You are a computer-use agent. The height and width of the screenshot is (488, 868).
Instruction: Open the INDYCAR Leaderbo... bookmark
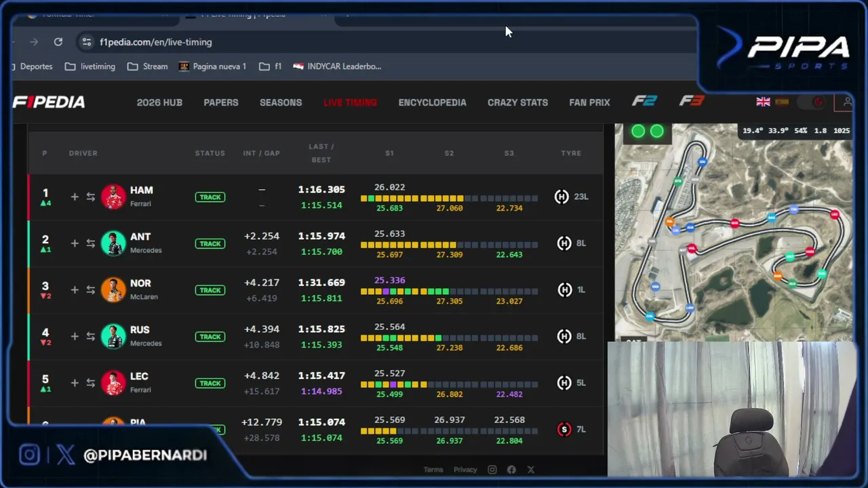click(x=337, y=66)
